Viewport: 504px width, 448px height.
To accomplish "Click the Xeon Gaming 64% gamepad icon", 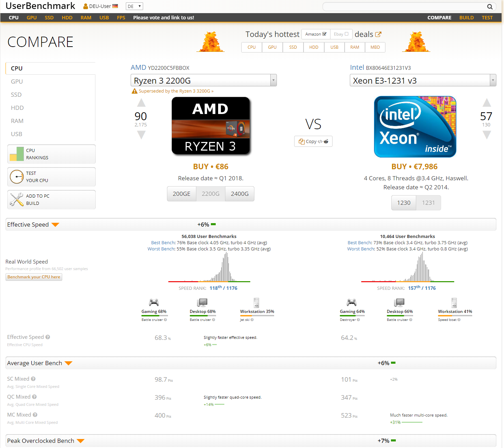I will point(352,303).
